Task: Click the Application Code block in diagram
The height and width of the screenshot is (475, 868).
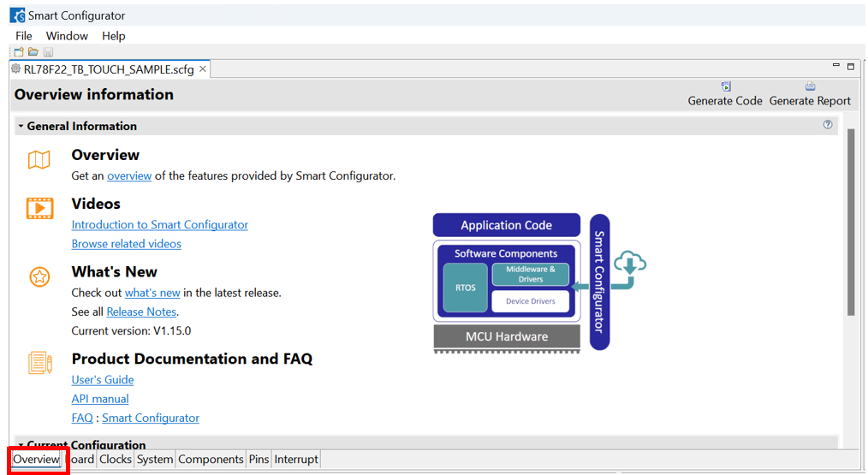Action: pos(507,225)
